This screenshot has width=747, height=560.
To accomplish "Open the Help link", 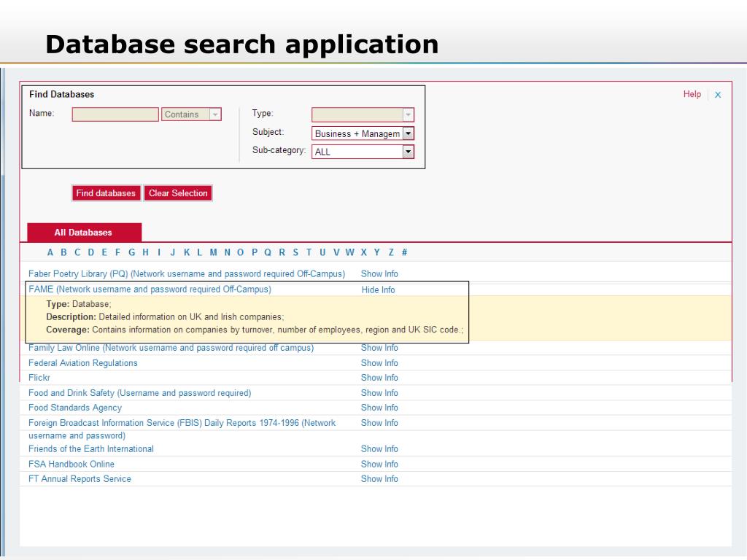I will [692, 94].
